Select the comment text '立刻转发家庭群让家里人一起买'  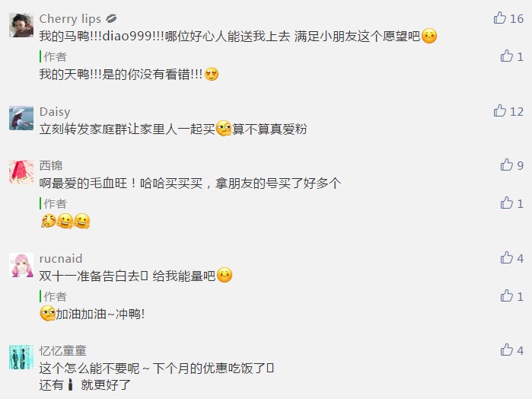127,129
